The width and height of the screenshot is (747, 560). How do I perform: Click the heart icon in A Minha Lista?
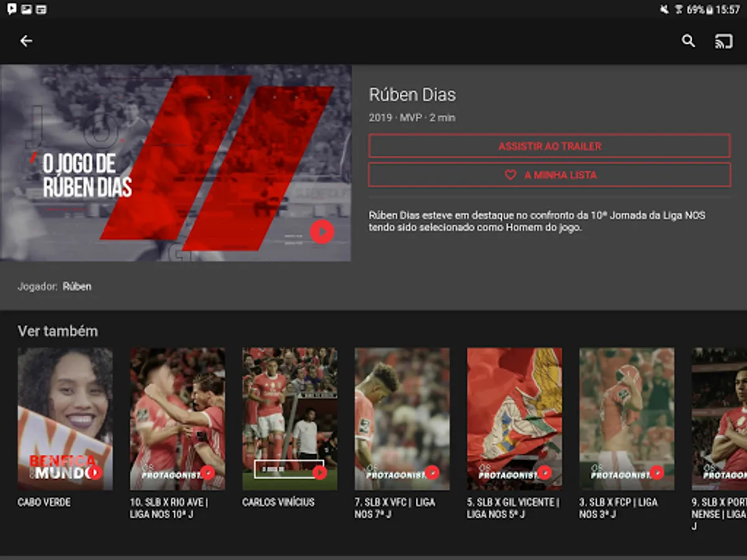510,175
